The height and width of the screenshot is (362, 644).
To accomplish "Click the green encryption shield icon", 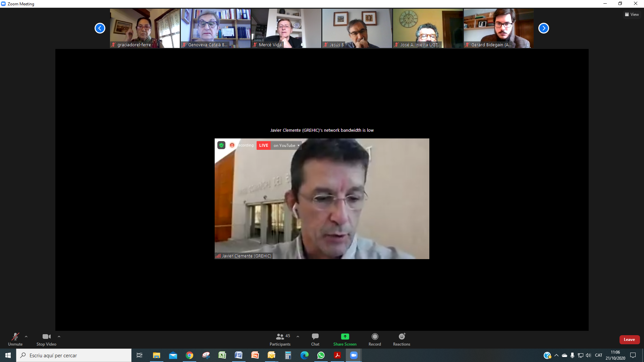I will coord(221,145).
